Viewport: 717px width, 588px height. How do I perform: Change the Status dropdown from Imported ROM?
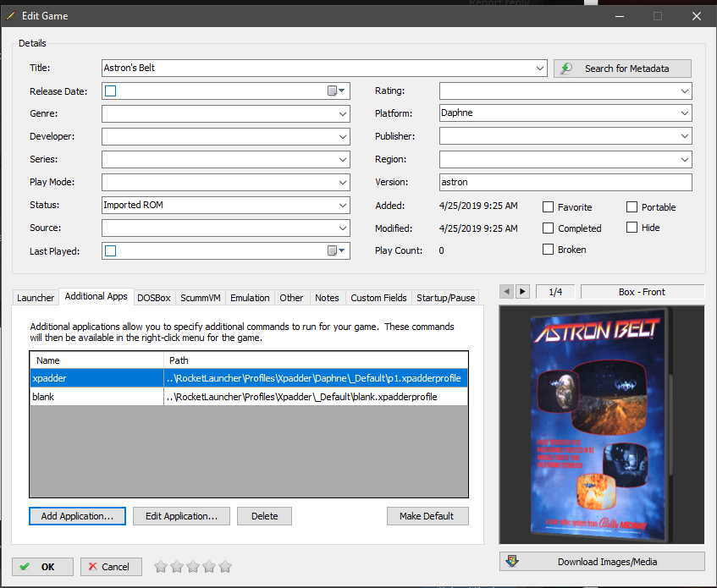pos(343,205)
